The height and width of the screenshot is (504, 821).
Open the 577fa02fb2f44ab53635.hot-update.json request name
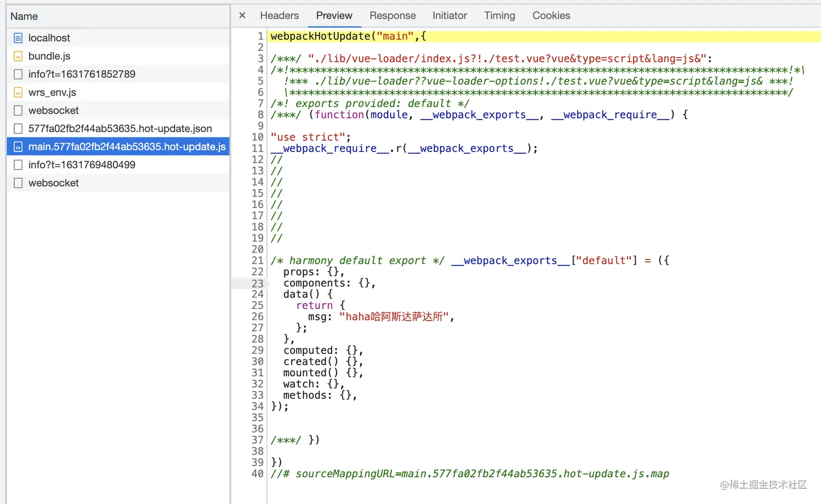[x=120, y=129]
